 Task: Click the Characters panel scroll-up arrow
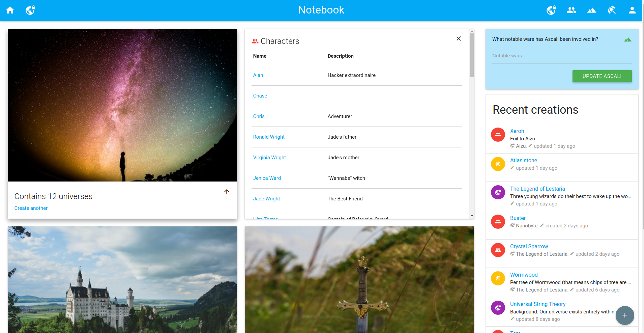[472, 31]
